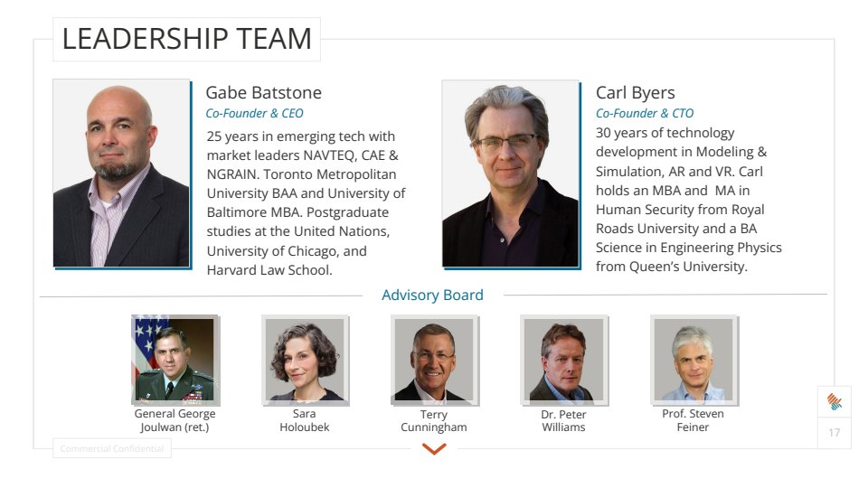Click Sara Holoubek's advisory board photo
This screenshot has height=488, width=868.
tap(304, 358)
